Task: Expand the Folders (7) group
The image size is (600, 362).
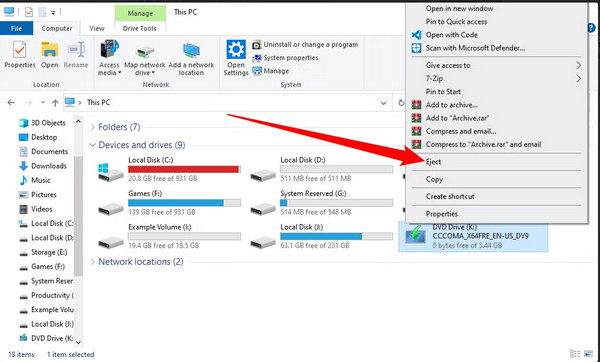Action: [x=92, y=127]
